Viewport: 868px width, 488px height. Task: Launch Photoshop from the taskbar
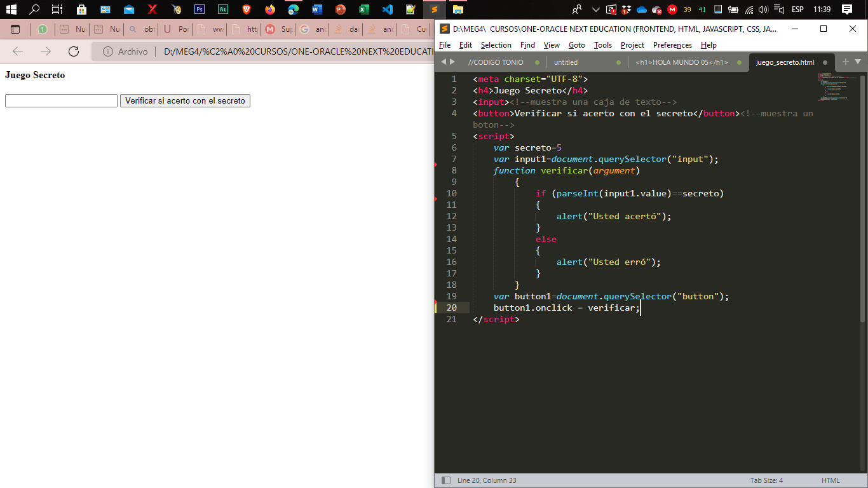[x=200, y=10]
